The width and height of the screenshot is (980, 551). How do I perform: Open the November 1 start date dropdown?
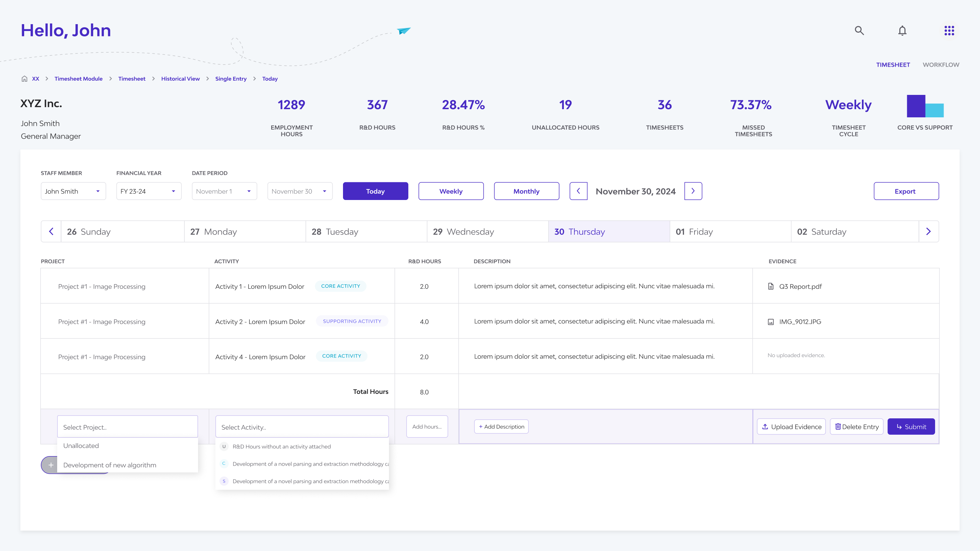pos(225,191)
